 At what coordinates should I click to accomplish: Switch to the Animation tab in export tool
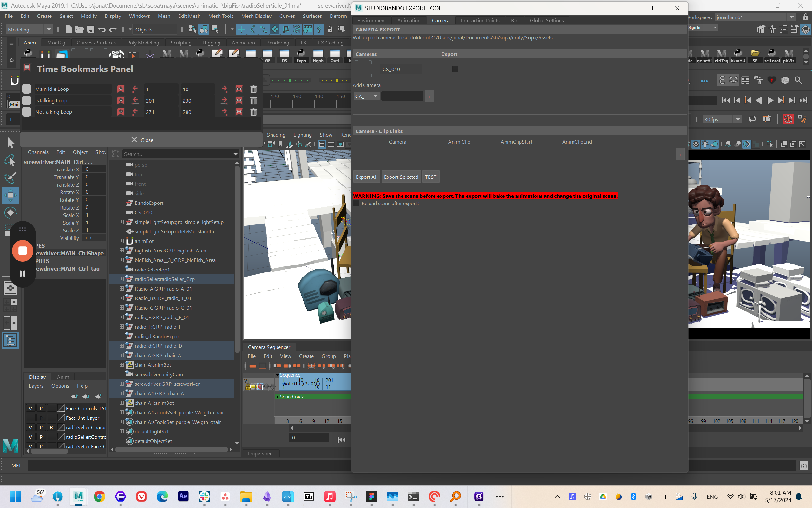[x=409, y=21]
